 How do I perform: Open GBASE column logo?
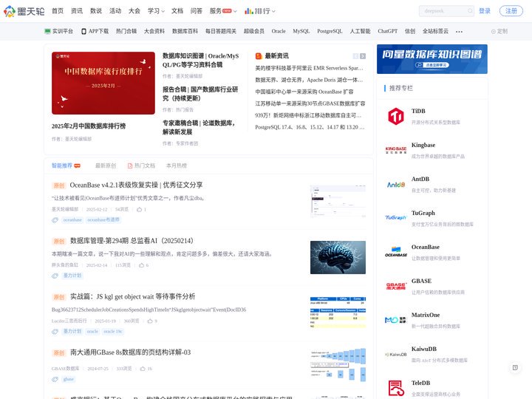tap(395, 286)
